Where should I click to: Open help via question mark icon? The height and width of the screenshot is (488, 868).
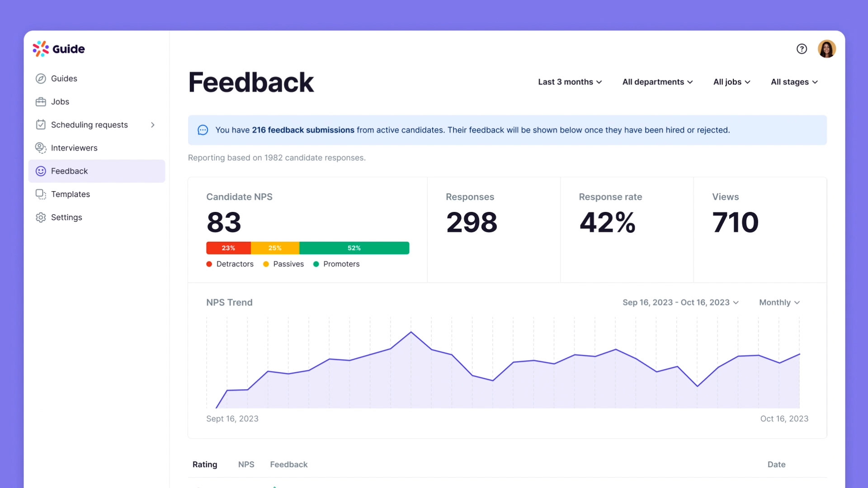pos(802,49)
